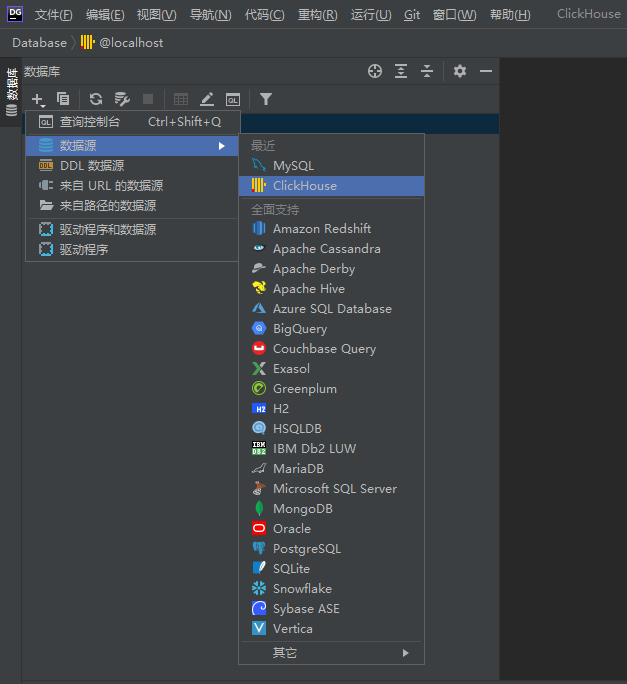This screenshot has width=627, height=684.
Task: Select 查询控制台 menu entry
Action: coord(132,122)
